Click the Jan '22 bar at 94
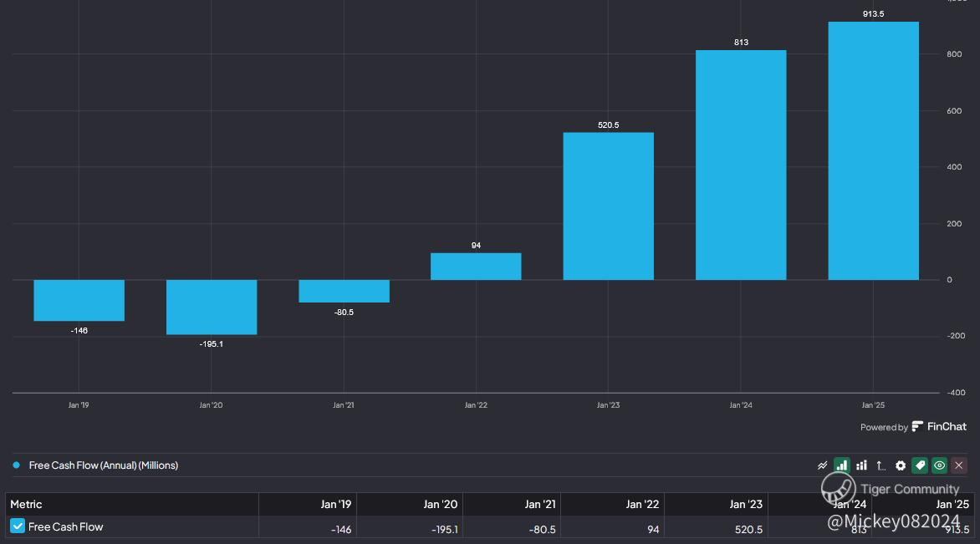980x544 pixels. (x=476, y=266)
